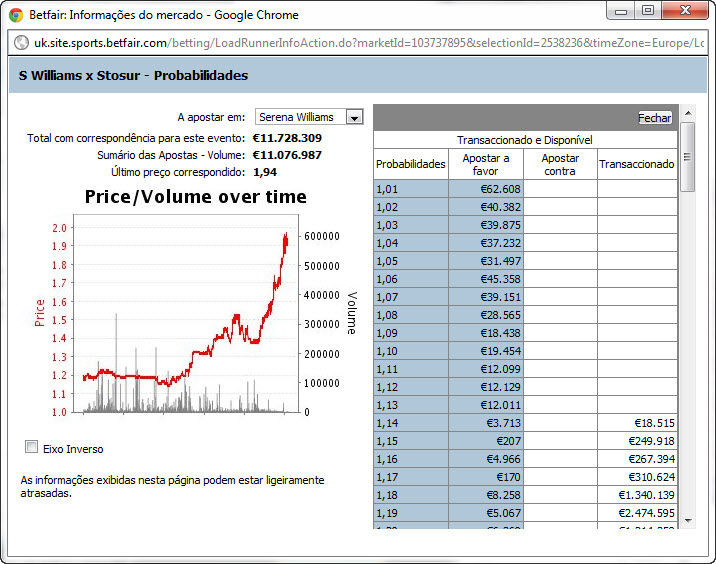Click the Transaccionado e Disponível header
The image size is (716, 564).
coord(525,140)
